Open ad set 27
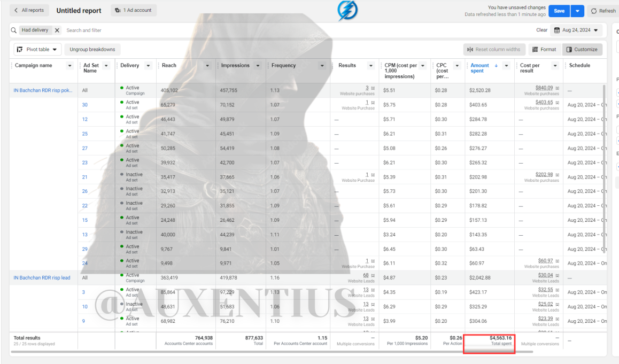Screen dimensions: 619x364 pyautogui.click(x=85, y=149)
